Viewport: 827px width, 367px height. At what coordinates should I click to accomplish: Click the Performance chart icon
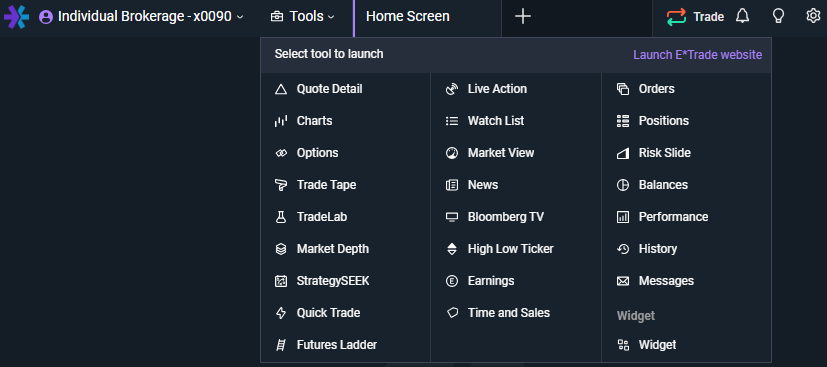pos(623,217)
